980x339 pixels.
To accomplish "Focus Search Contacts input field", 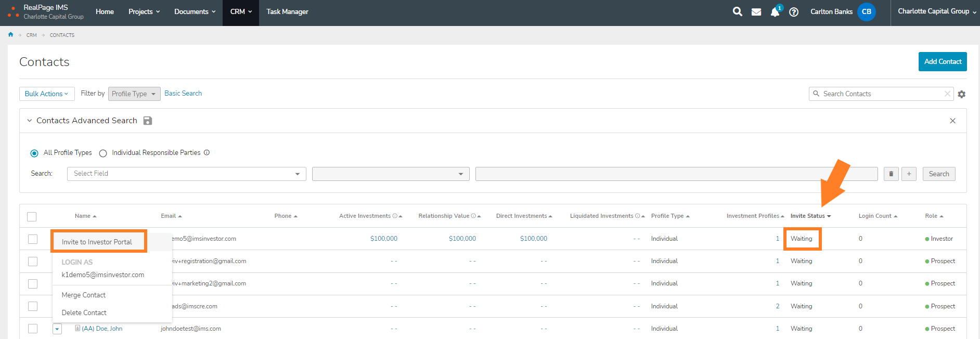I will pyautogui.click(x=882, y=94).
